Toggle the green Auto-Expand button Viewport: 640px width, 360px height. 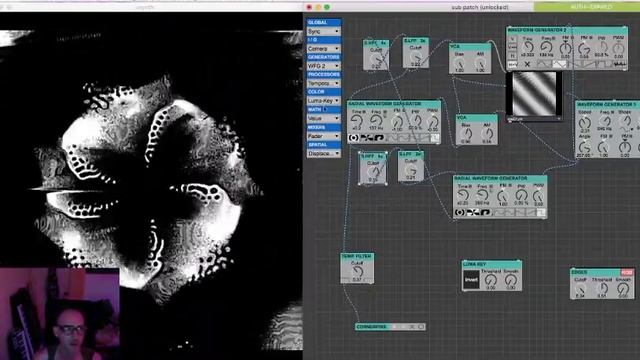pos(587,7)
